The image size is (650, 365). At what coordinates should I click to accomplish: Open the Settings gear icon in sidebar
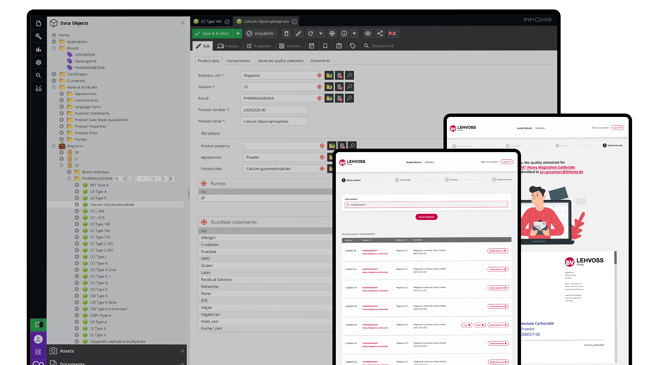coord(39,62)
